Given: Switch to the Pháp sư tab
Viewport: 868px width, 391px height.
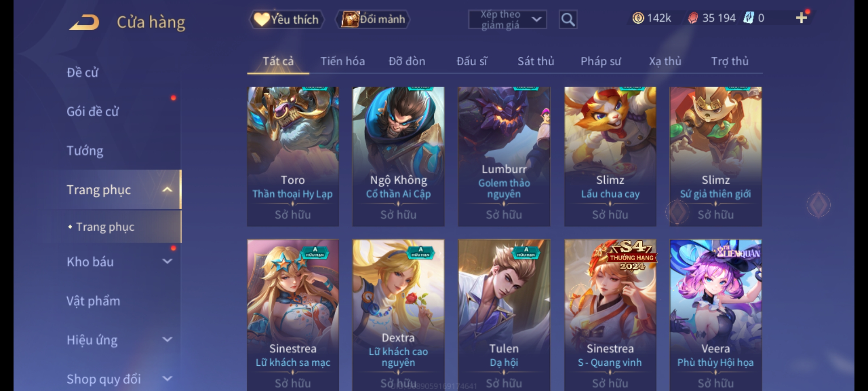Looking at the screenshot, I should (601, 61).
